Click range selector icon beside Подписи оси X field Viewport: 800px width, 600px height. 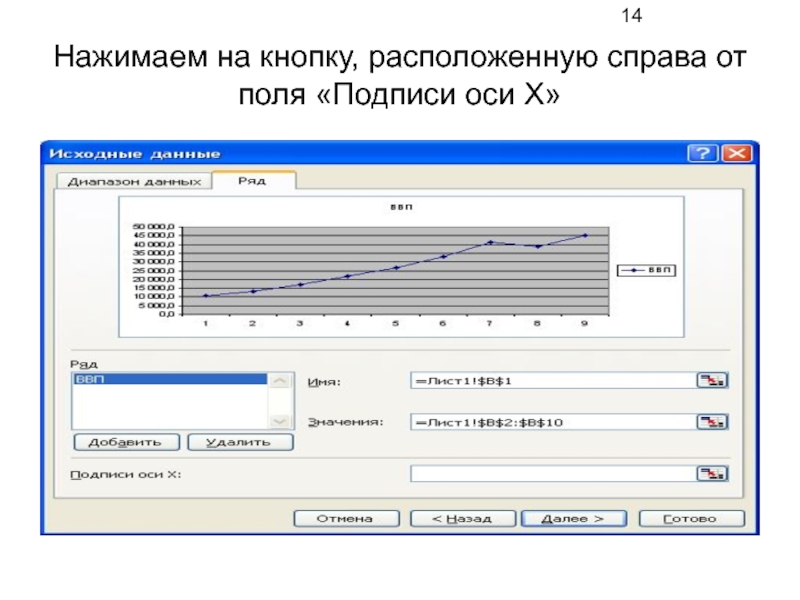coord(712,474)
